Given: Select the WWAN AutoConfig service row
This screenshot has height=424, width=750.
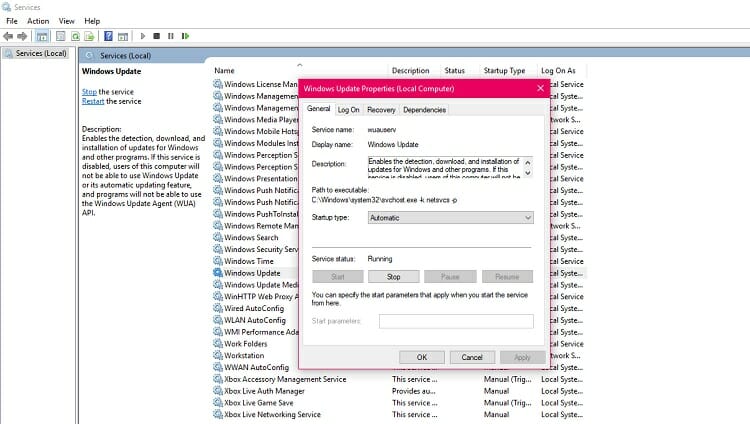Looking at the screenshot, I should point(255,367).
